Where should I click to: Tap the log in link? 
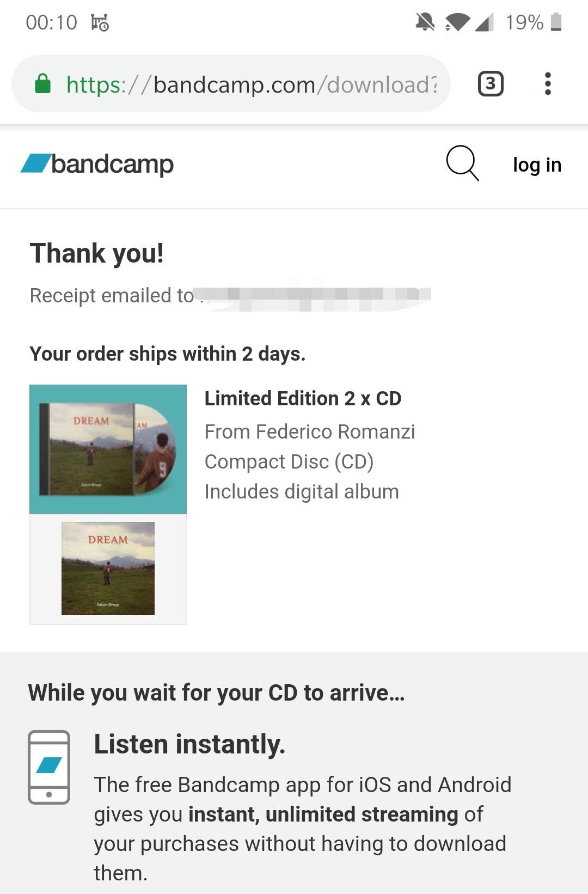[x=537, y=165]
